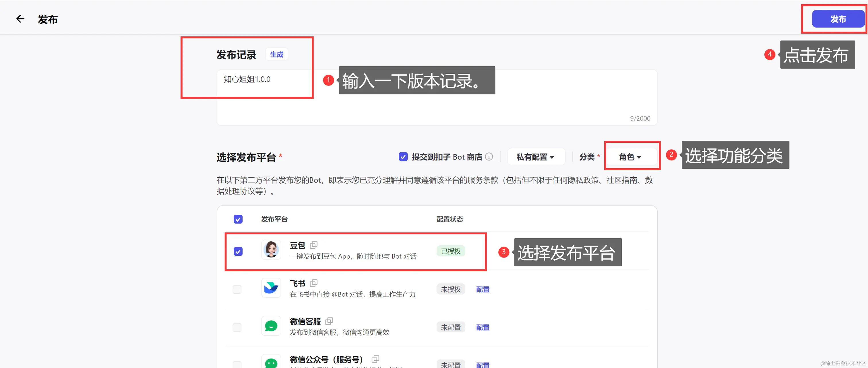Uncheck 提交到扣子 Bot 商店 checkbox
This screenshot has width=868, height=368.
coord(403,157)
